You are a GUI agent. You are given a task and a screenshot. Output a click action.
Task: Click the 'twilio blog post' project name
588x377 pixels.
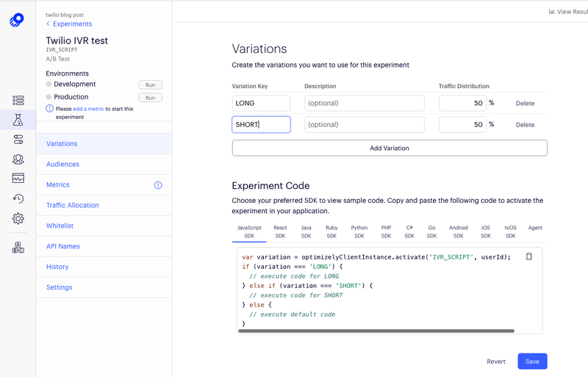pyautogui.click(x=65, y=15)
